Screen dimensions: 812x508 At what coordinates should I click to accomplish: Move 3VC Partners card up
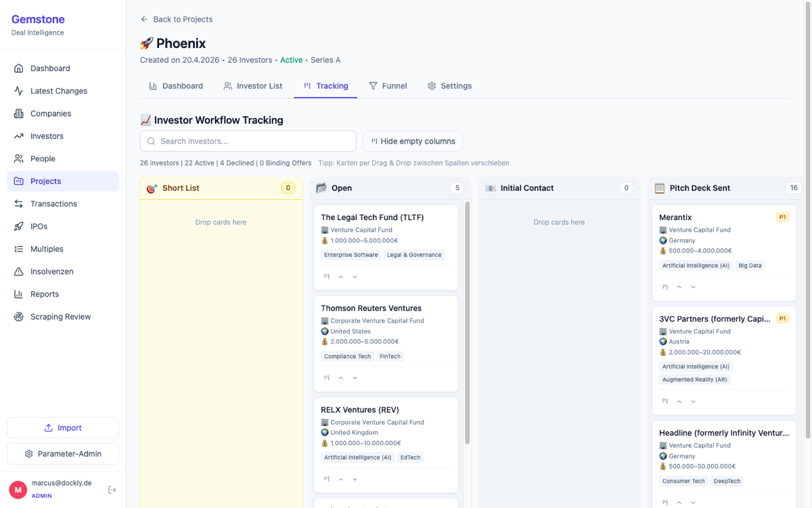(x=679, y=401)
